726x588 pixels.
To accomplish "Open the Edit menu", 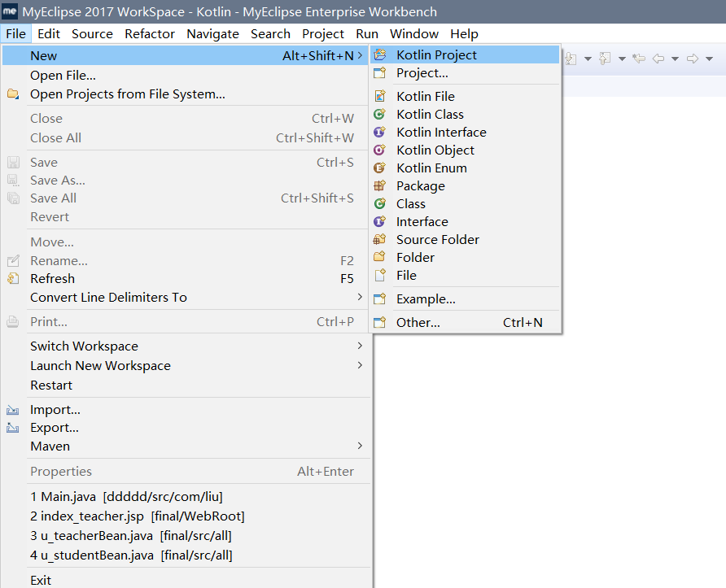I will coord(49,34).
